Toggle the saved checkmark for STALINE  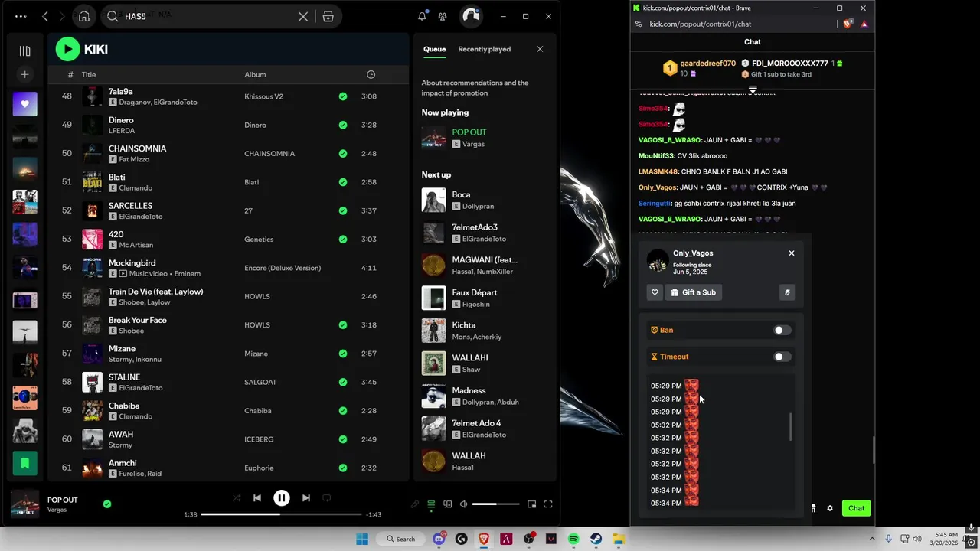coord(343,382)
